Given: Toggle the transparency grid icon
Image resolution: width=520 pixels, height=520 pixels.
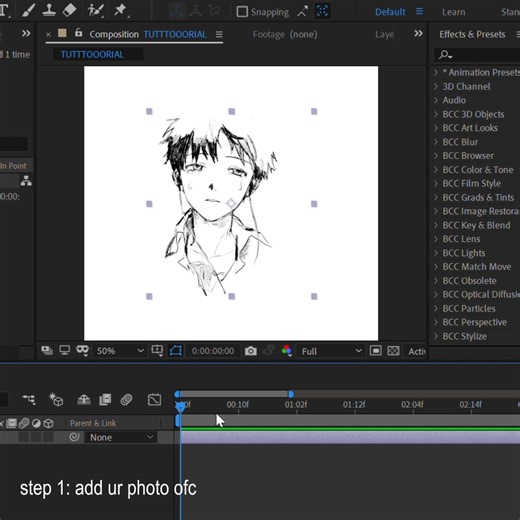Looking at the screenshot, I should pyautogui.click(x=393, y=351).
